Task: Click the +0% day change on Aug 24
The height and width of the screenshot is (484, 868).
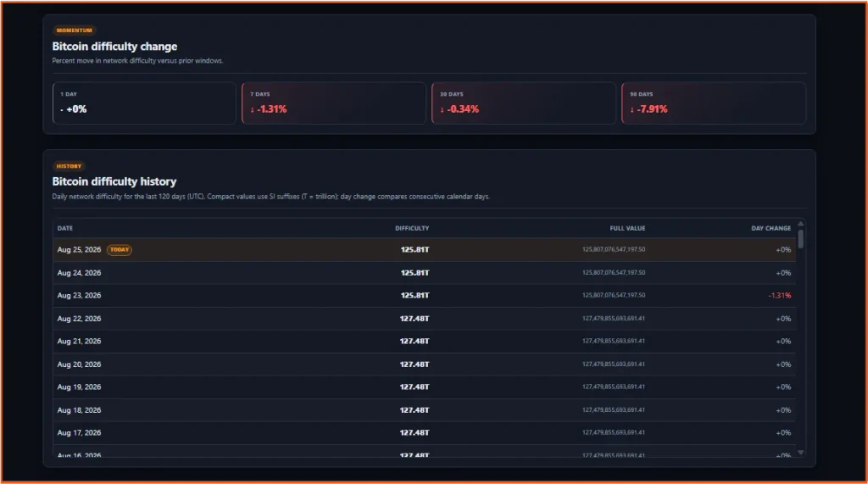Action: [783, 273]
